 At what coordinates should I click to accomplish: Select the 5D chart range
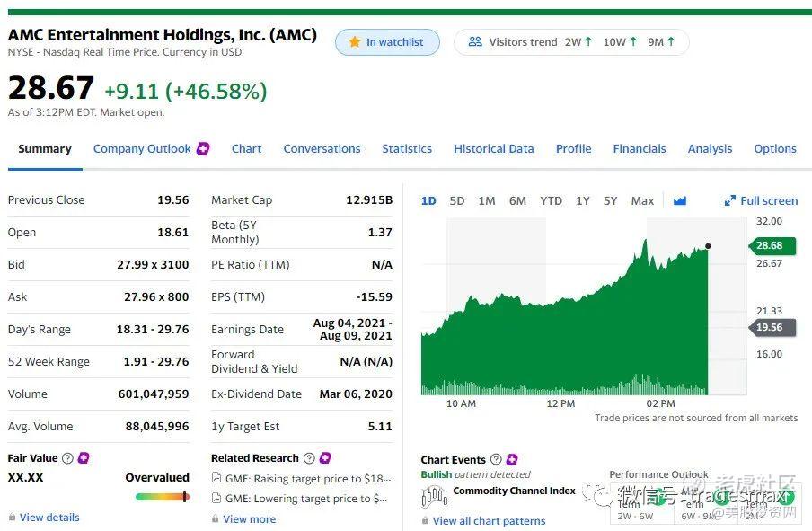click(x=456, y=200)
